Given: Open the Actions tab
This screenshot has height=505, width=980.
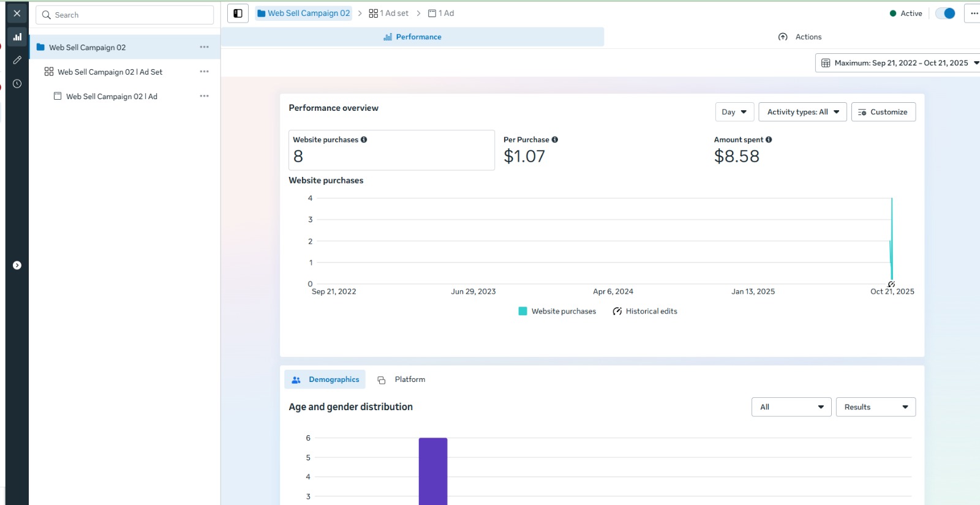Looking at the screenshot, I should (800, 37).
